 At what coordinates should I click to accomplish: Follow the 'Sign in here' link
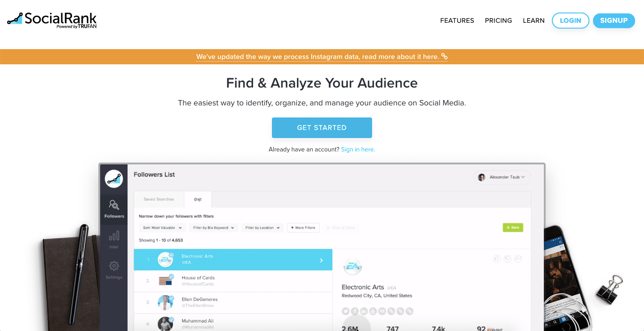(x=358, y=150)
